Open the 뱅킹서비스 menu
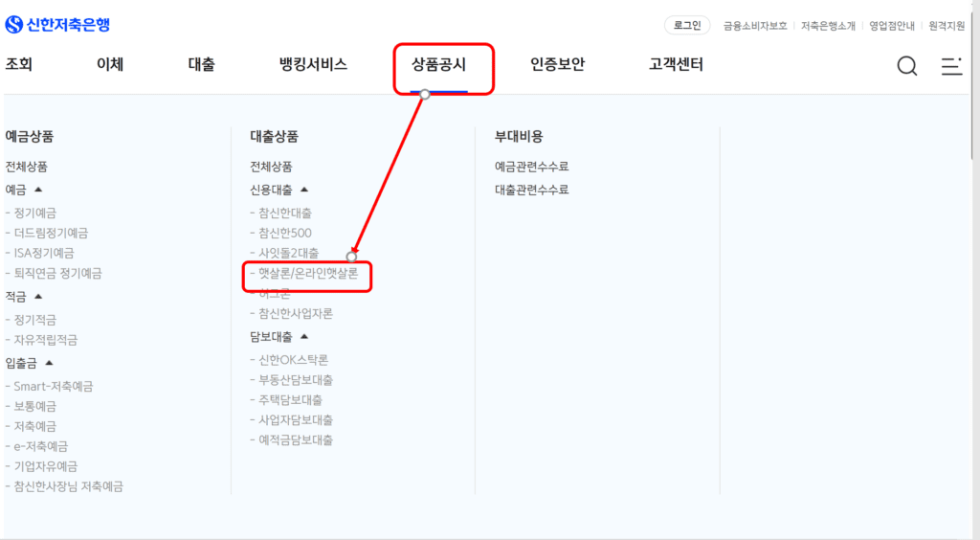The height and width of the screenshot is (540, 980). pos(313,64)
